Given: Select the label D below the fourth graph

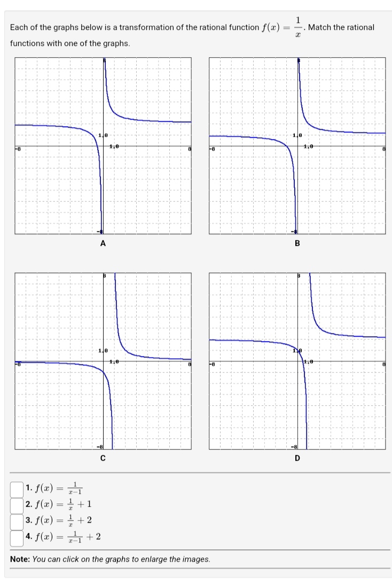Looking at the screenshot, I should click(297, 458).
